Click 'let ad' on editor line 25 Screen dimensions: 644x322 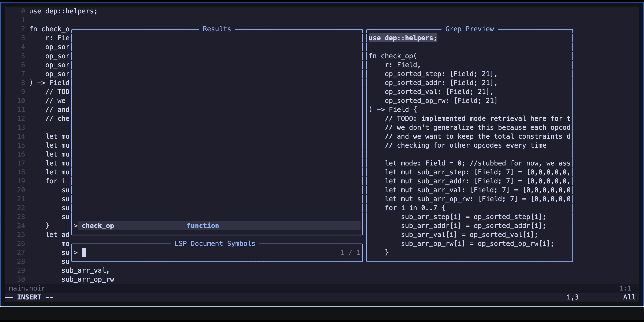[x=57, y=235]
